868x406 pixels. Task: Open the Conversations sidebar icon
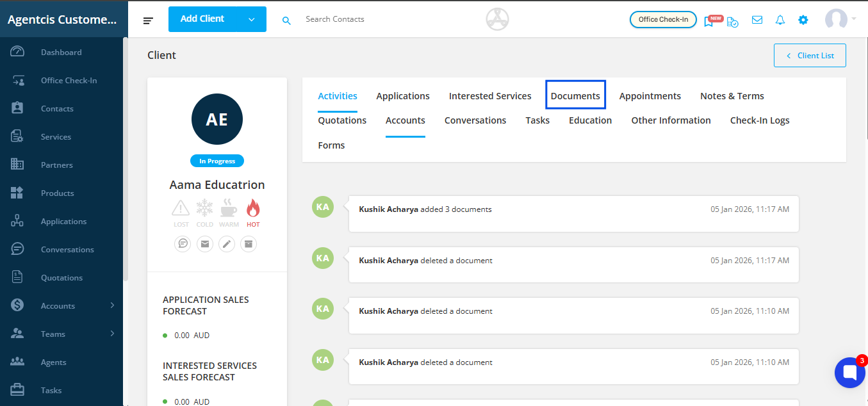(x=17, y=249)
